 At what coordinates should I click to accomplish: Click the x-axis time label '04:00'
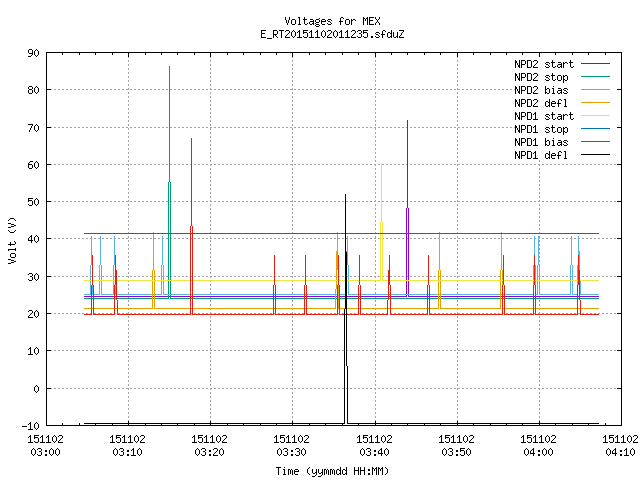pyautogui.click(x=538, y=452)
